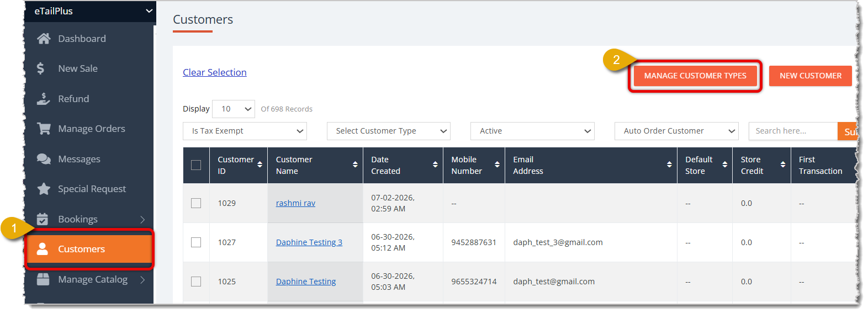Tick checkbox for customer 1029
The width and height of the screenshot is (868, 313).
(196, 203)
